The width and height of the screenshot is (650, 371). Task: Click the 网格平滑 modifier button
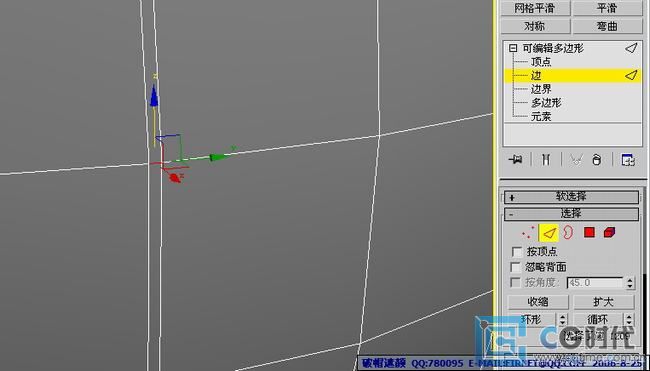click(x=535, y=8)
